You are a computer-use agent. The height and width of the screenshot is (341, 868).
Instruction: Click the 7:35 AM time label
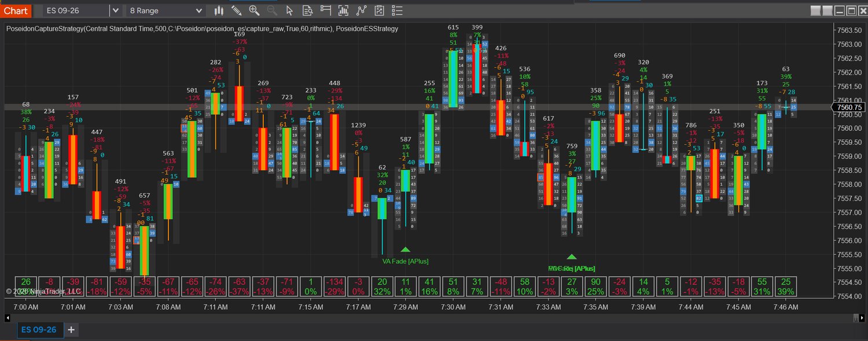(595, 307)
